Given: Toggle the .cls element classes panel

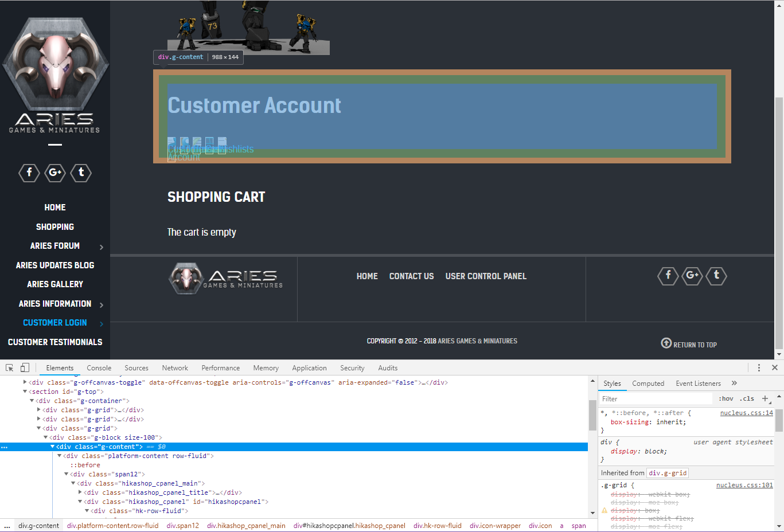Looking at the screenshot, I should [x=747, y=398].
